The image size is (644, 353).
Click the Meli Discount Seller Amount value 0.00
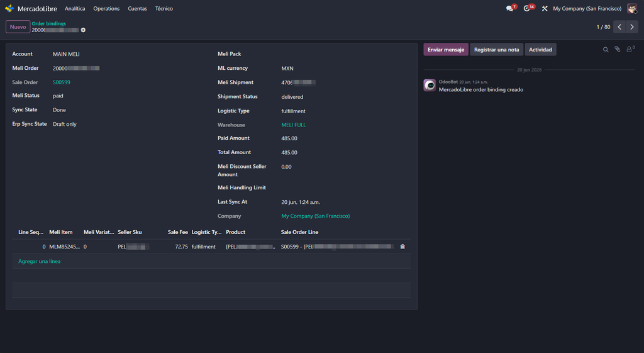[286, 167]
